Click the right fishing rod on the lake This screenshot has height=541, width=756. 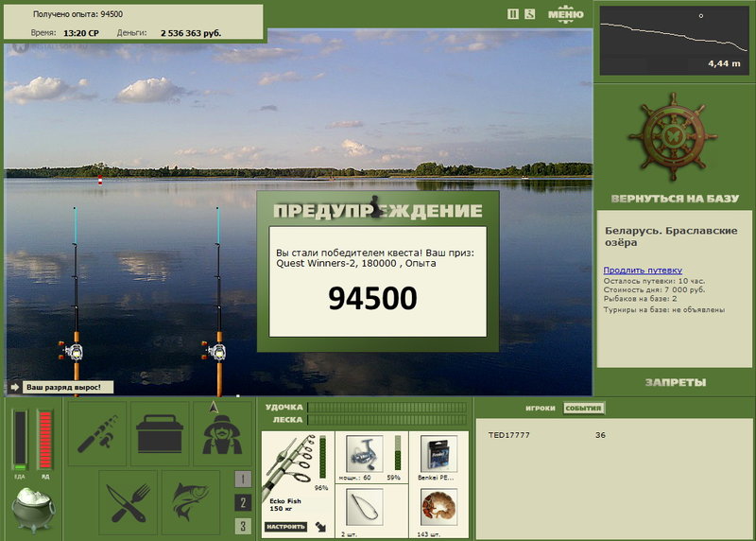tap(218, 302)
